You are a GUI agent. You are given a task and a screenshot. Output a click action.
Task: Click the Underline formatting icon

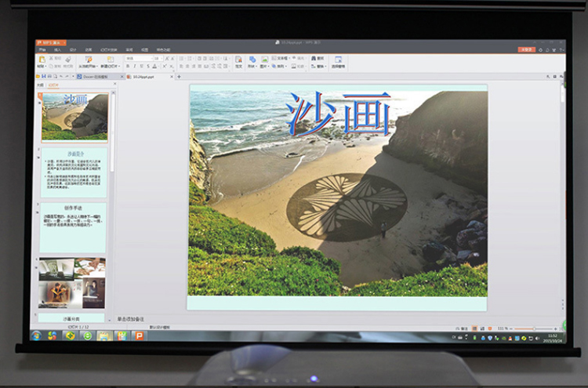[x=141, y=67]
